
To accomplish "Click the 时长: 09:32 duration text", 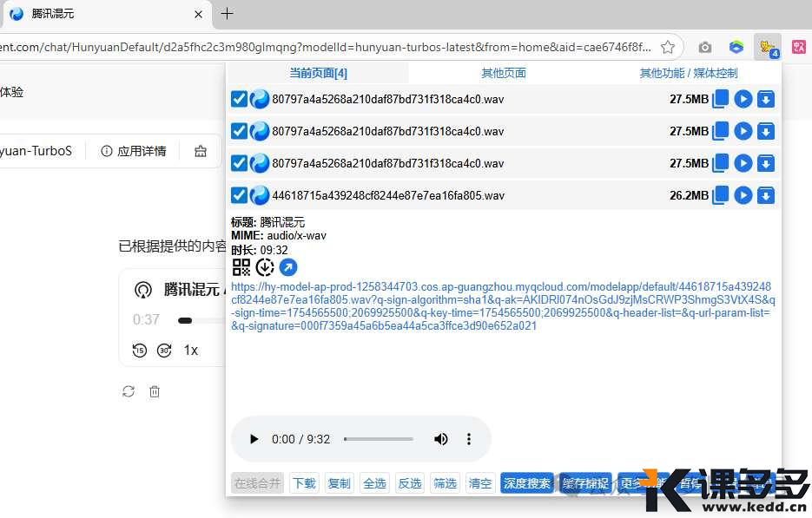I will (260, 250).
